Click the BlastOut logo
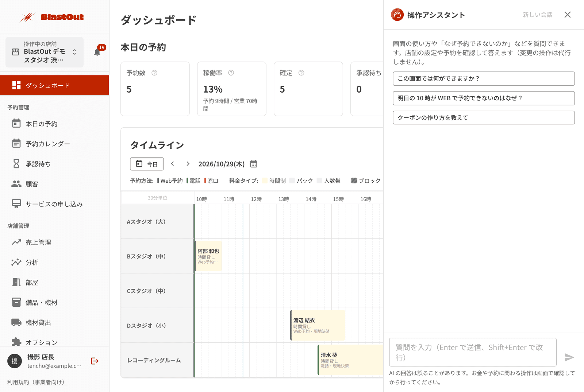584x392 pixels. [x=52, y=17]
